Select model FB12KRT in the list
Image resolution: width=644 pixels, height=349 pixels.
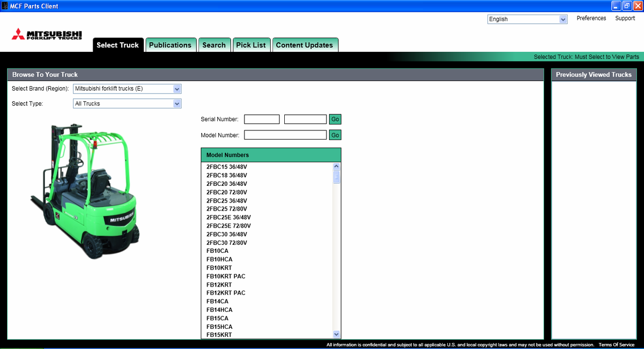pos(219,285)
